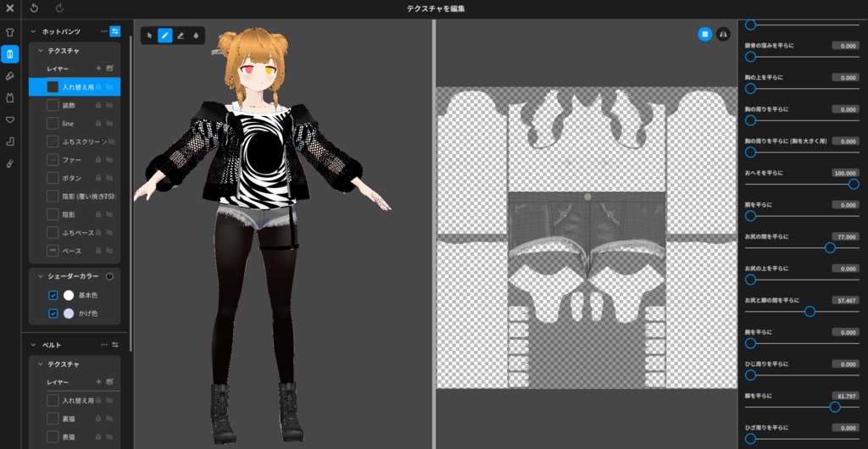Open ベルト parameter sliders button

click(115, 345)
